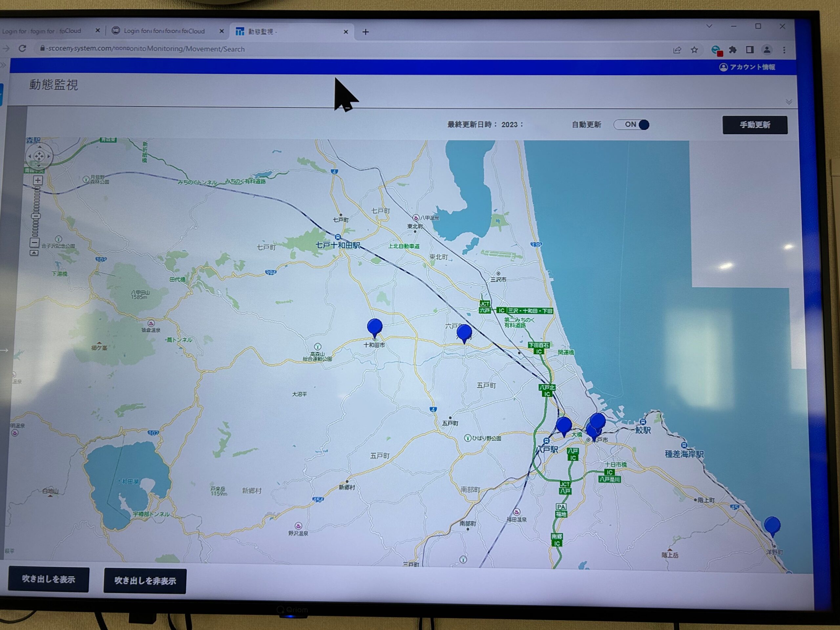Open a new browser tab
Image resolution: width=840 pixels, height=630 pixels.
pyautogui.click(x=366, y=32)
